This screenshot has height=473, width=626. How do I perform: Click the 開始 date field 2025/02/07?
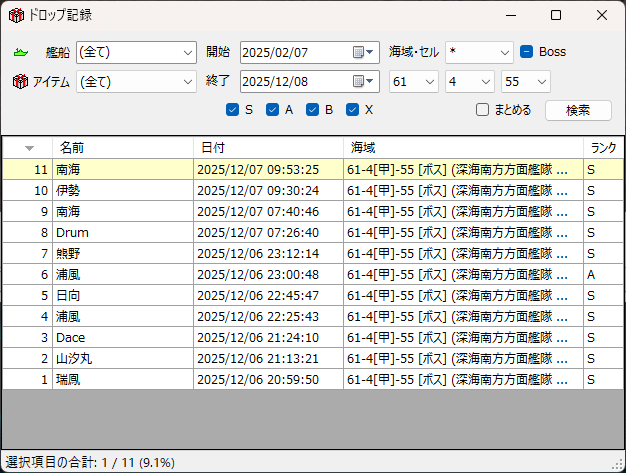295,52
